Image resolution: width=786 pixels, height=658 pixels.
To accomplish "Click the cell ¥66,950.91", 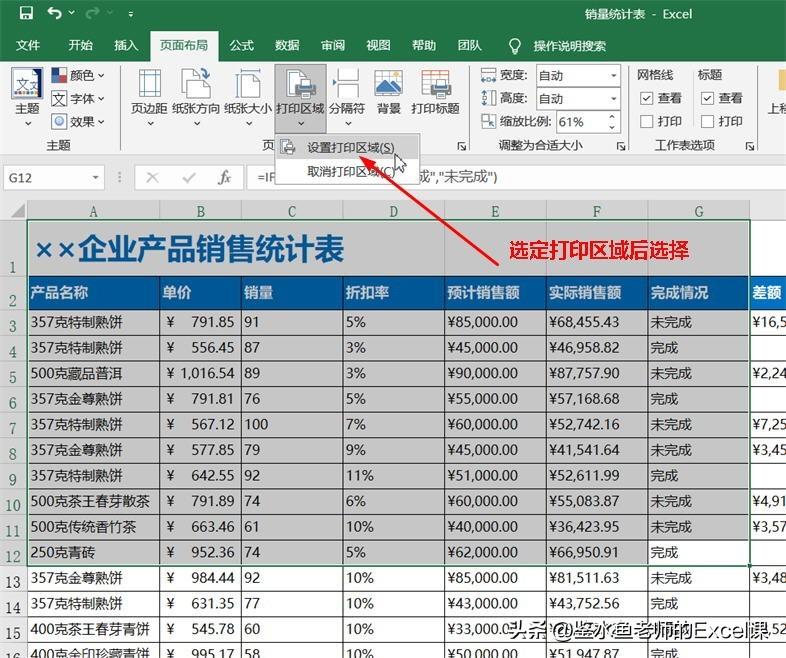I will coord(597,552).
